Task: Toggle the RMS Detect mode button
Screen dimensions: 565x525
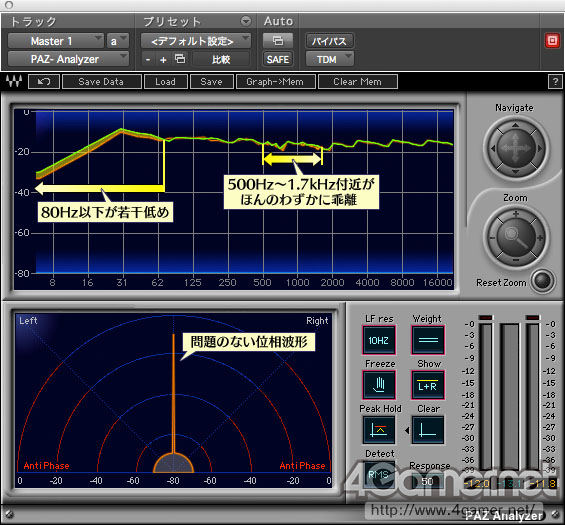Action: point(379,475)
